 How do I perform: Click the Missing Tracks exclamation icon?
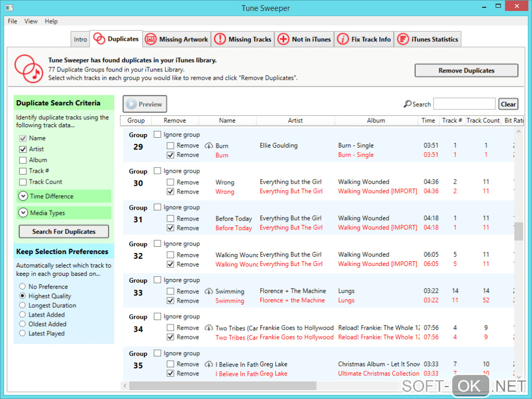[220, 39]
